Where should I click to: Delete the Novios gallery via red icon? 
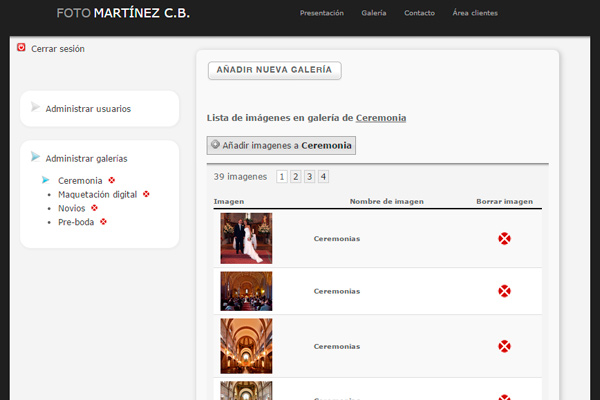click(95, 208)
